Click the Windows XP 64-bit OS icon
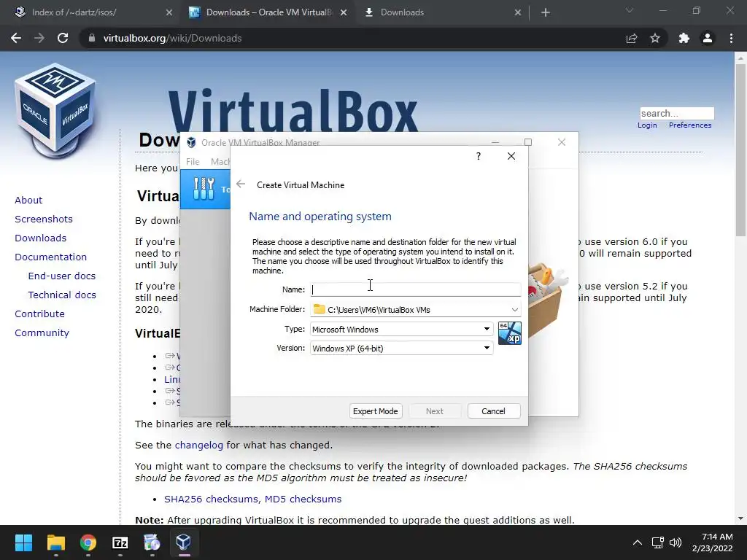 [510, 332]
